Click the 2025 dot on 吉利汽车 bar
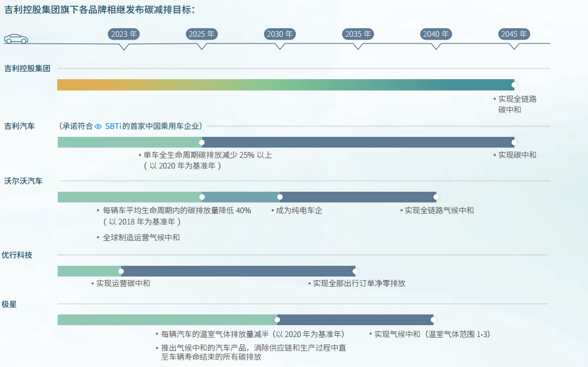 (x=201, y=143)
